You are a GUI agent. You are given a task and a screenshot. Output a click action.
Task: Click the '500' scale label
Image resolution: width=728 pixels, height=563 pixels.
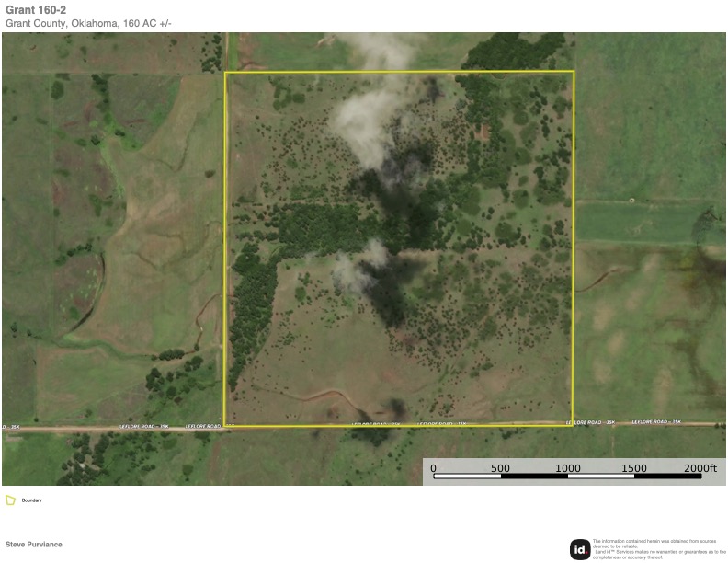point(500,468)
